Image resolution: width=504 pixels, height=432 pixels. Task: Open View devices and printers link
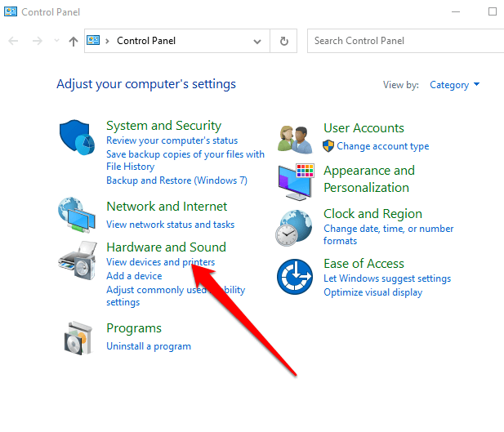click(160, 262)
